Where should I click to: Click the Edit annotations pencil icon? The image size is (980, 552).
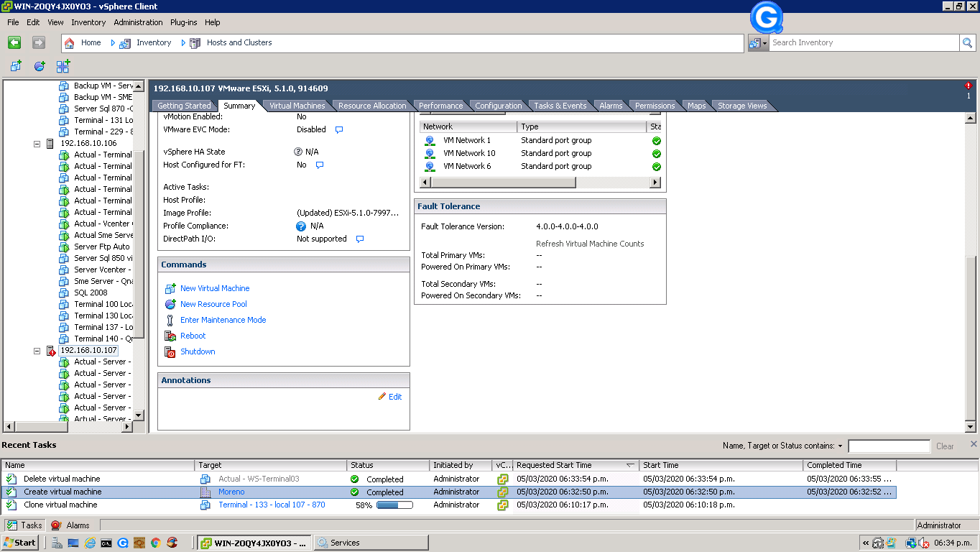point(382,397)
